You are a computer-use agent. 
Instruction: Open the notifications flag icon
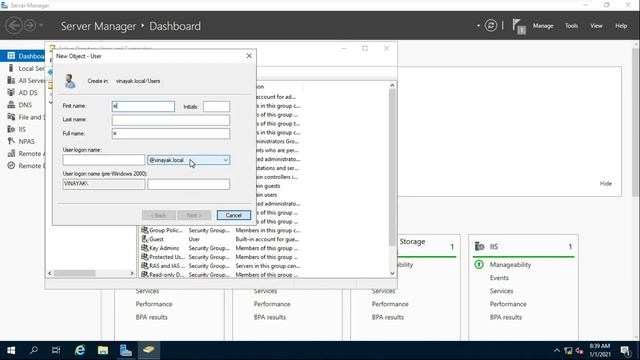[x=519, y=26]
